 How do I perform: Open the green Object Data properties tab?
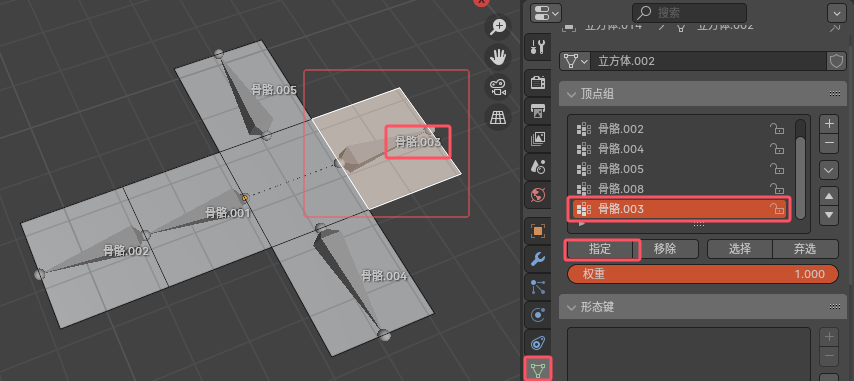tap(538, 370)
